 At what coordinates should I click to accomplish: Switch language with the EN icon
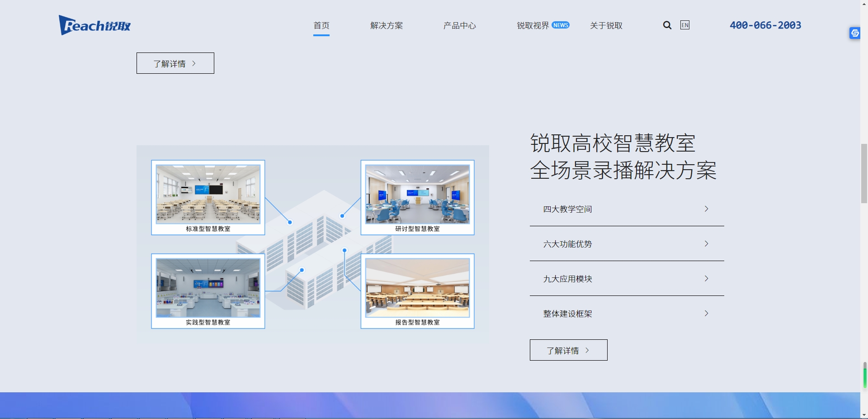(684, 25)
